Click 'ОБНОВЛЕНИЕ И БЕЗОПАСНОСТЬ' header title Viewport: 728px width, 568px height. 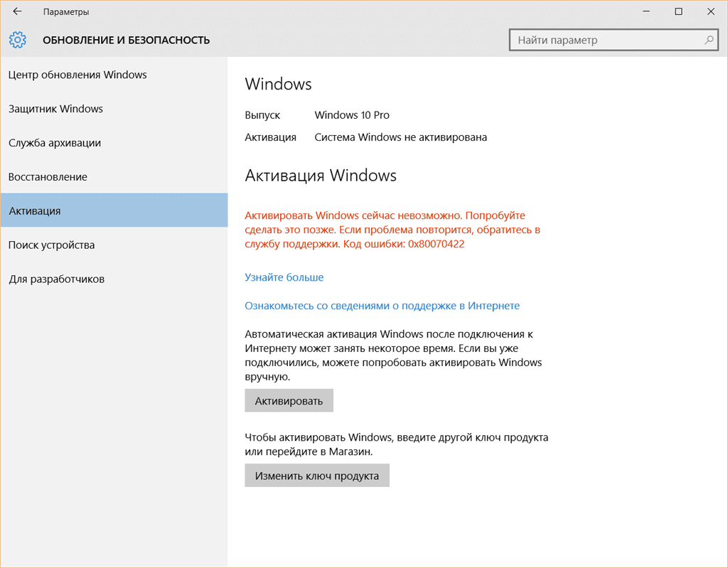click(127, 41)
